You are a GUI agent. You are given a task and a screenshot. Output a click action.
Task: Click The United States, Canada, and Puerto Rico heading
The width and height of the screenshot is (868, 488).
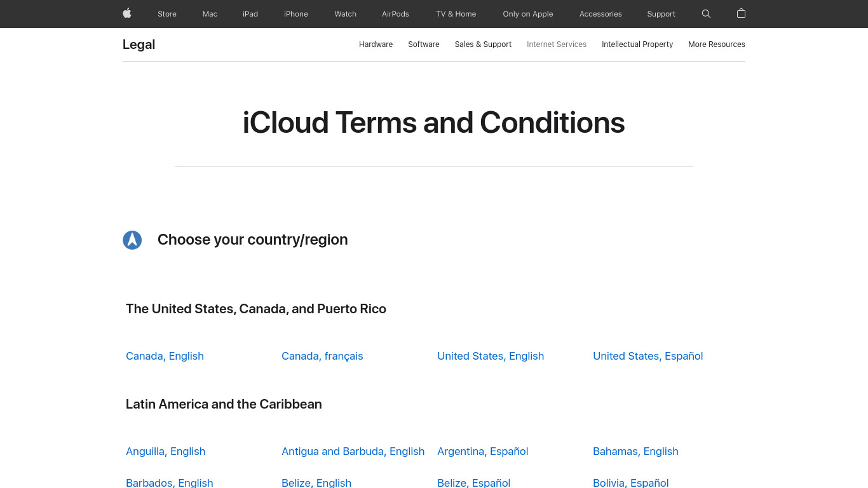click(256, 309)
